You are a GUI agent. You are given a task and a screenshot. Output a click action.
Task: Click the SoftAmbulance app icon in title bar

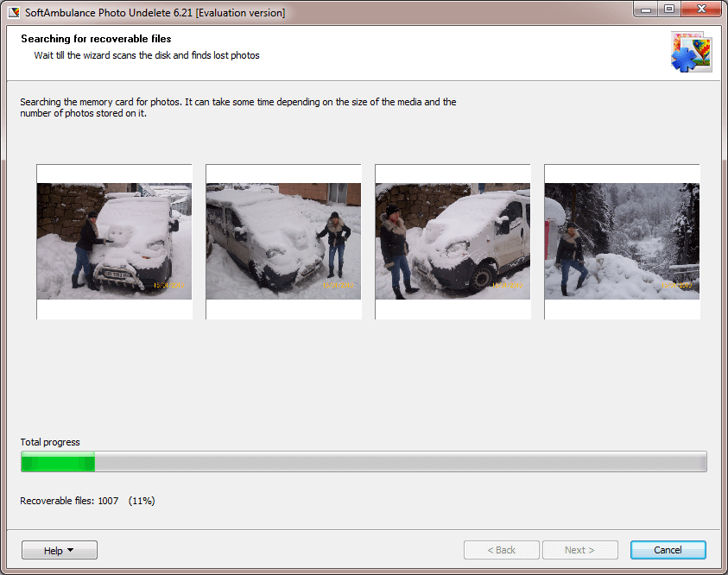point(14,12)
